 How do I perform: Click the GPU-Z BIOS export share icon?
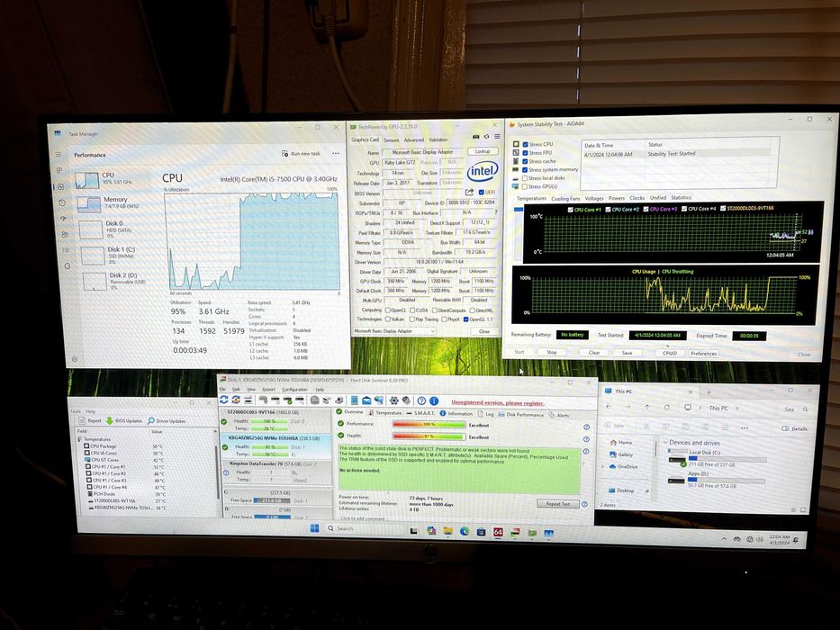[469, 193]
